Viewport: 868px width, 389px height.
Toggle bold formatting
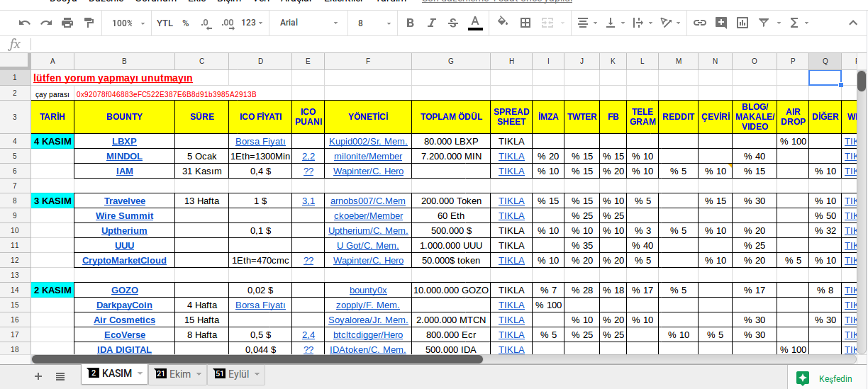pos(410,23)
